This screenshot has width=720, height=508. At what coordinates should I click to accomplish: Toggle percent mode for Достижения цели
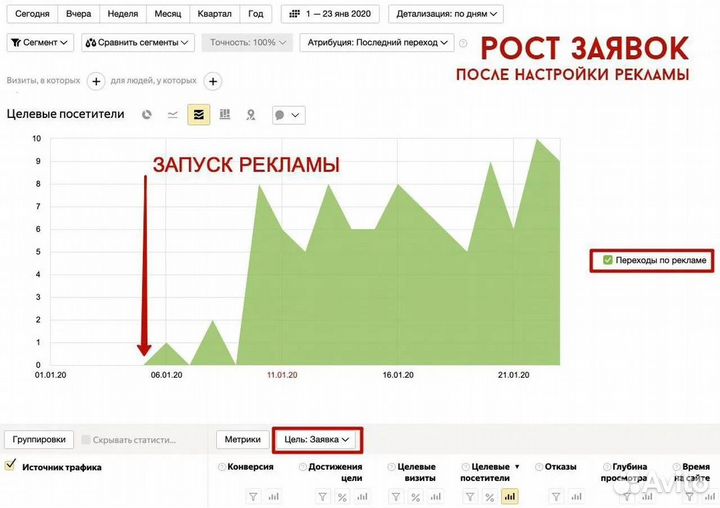342,497
